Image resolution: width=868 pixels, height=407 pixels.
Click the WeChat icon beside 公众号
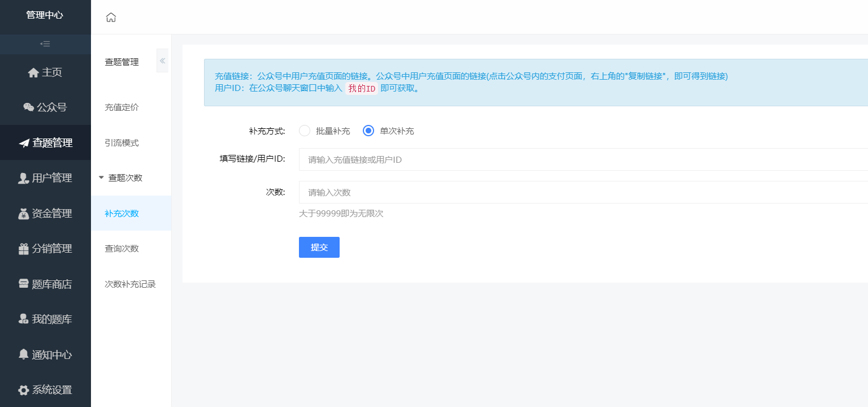28,107
